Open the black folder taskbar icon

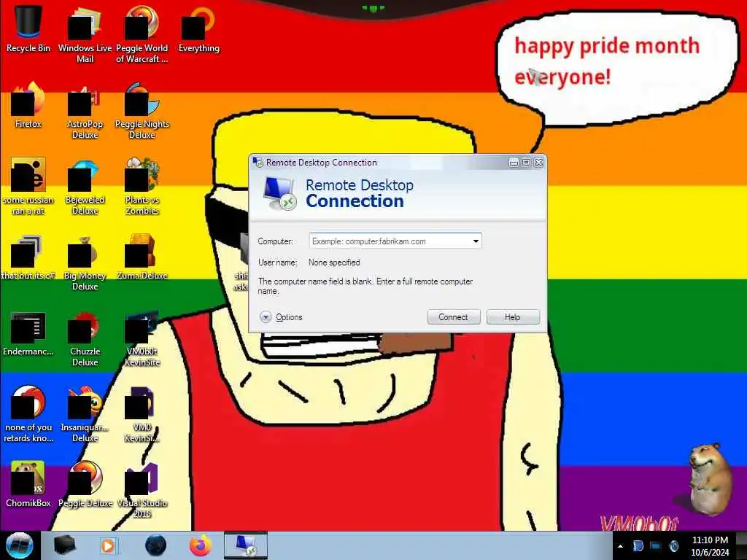pyautogui.click(x=64, y=545)
